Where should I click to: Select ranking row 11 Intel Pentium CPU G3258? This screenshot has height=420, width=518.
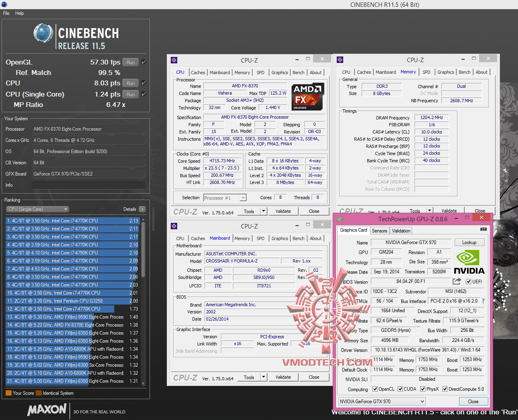click(72, 301)
